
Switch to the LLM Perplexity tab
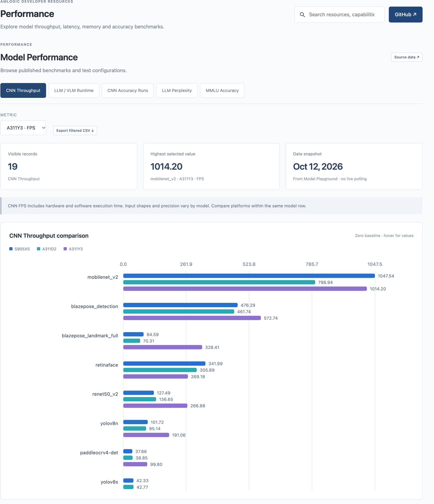[x=177, y=90]
